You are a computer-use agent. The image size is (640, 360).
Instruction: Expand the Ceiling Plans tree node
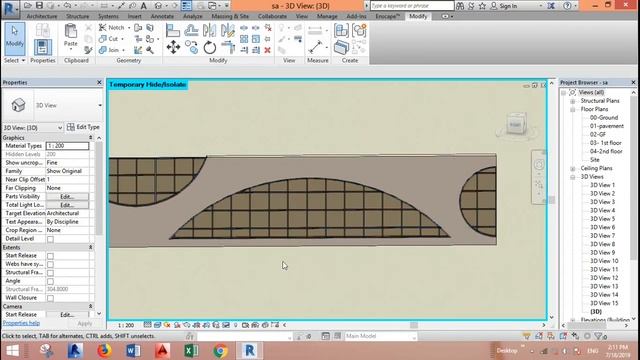click(573, 169)
